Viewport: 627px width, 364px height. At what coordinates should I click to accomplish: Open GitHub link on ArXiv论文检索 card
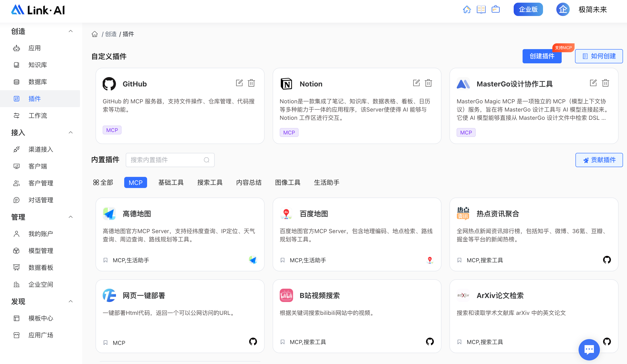pos(607,342)
